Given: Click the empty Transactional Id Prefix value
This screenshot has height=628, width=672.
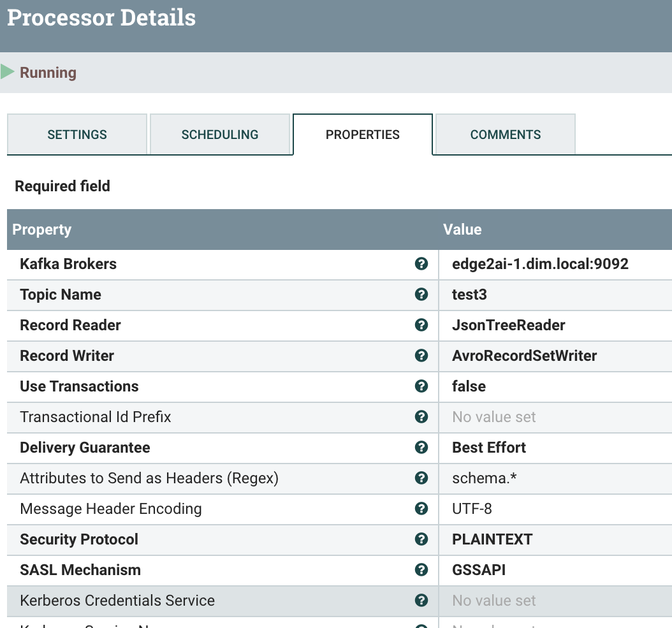Looking at the screenshot, I should [494, 417].
